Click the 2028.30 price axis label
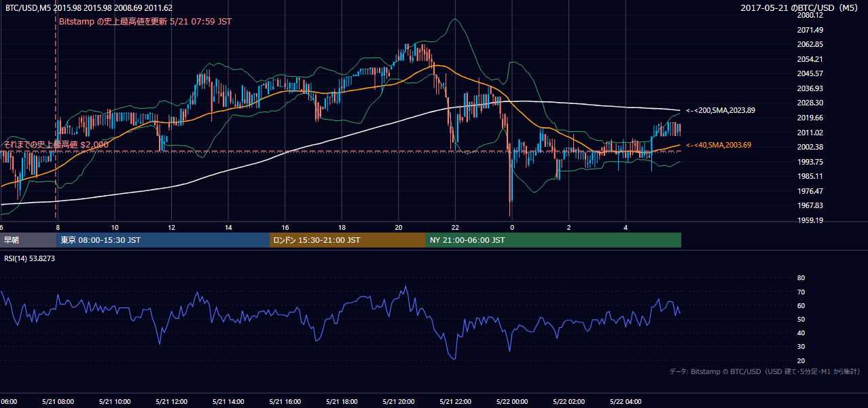 (810, 103)
